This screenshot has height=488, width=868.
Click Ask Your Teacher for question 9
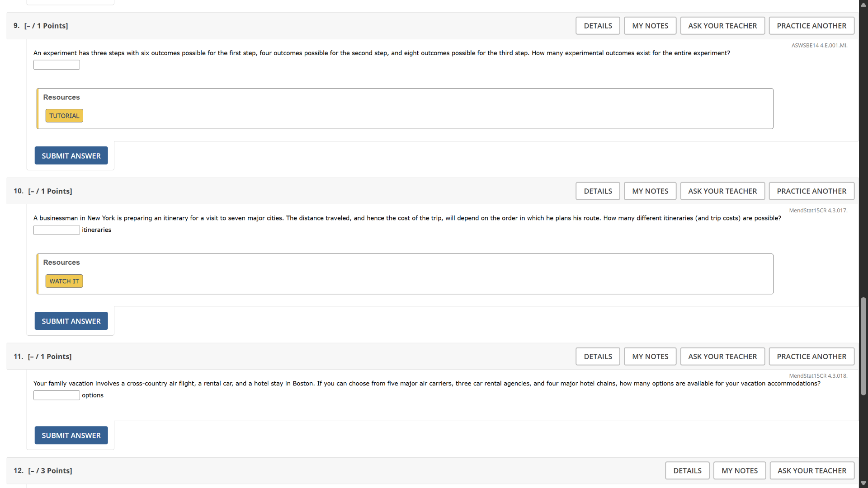coord(722,26)
